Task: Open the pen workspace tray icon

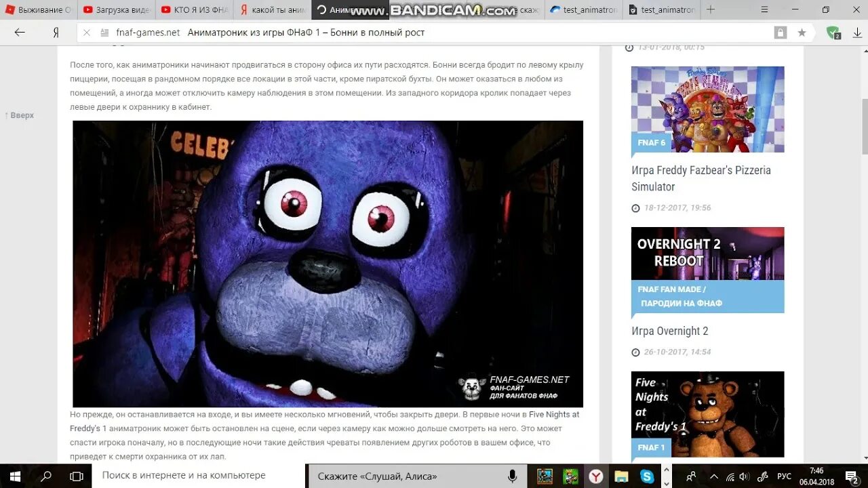Action: point(763,476)
